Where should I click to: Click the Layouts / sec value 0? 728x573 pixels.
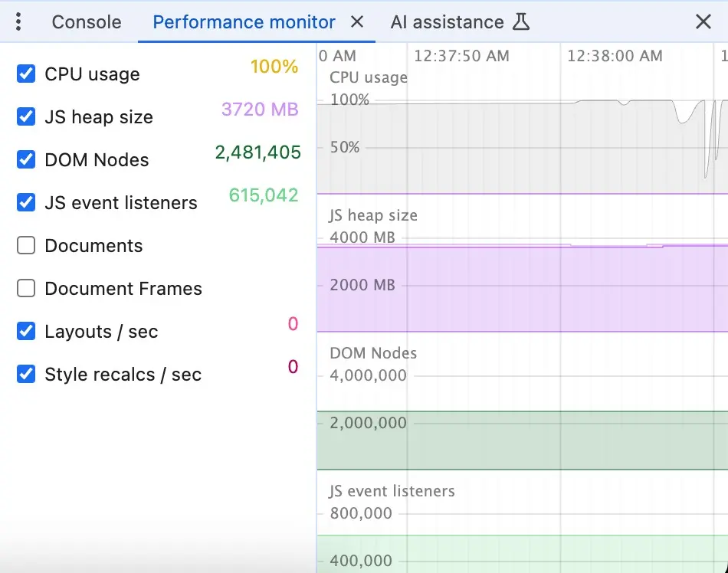point(293,324)
